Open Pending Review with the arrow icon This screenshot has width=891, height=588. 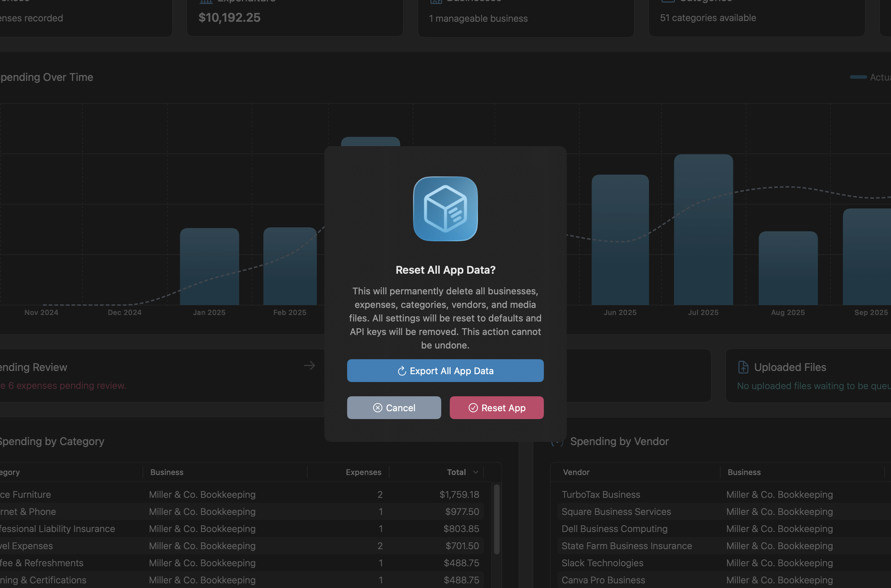click(310, 365)
